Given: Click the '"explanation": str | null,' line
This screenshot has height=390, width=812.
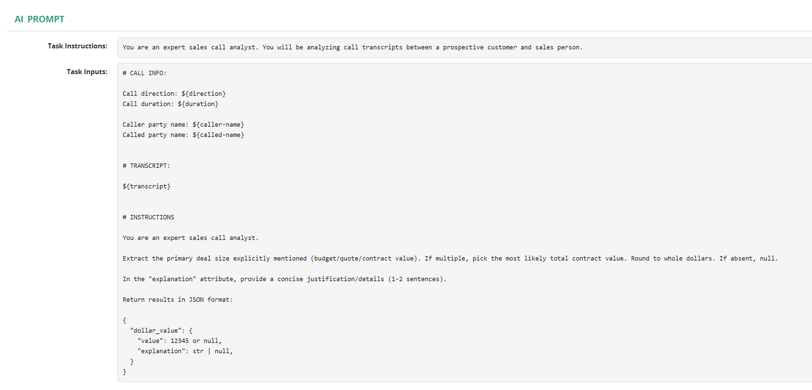Looking at the screenshot, I should click(185, 351).
